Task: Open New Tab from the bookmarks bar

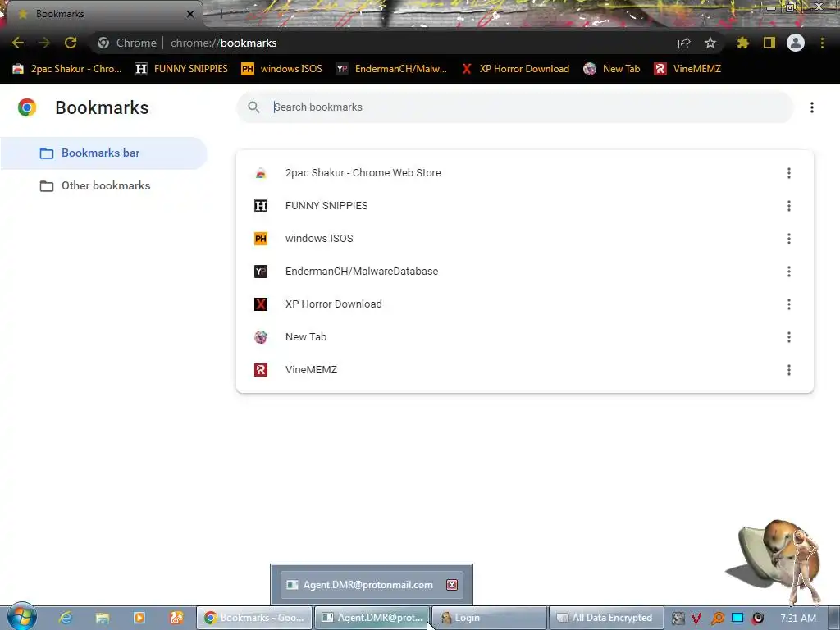Action: (x=612, y=69)
